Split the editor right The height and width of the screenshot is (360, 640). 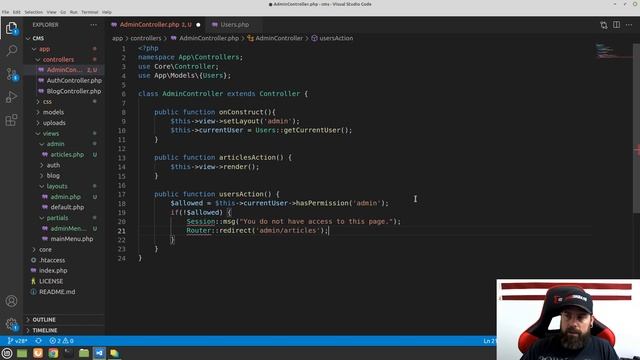(x=616, y=25)
